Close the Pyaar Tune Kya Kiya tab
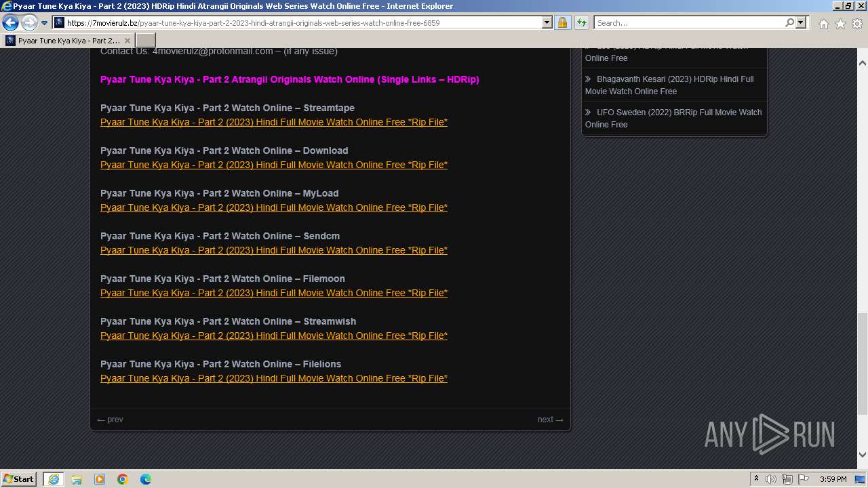Screen dimensions: 868x488 (127, 41)
